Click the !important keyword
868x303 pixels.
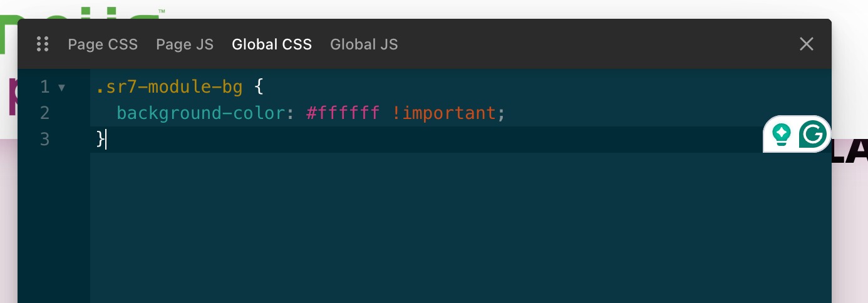444,113
